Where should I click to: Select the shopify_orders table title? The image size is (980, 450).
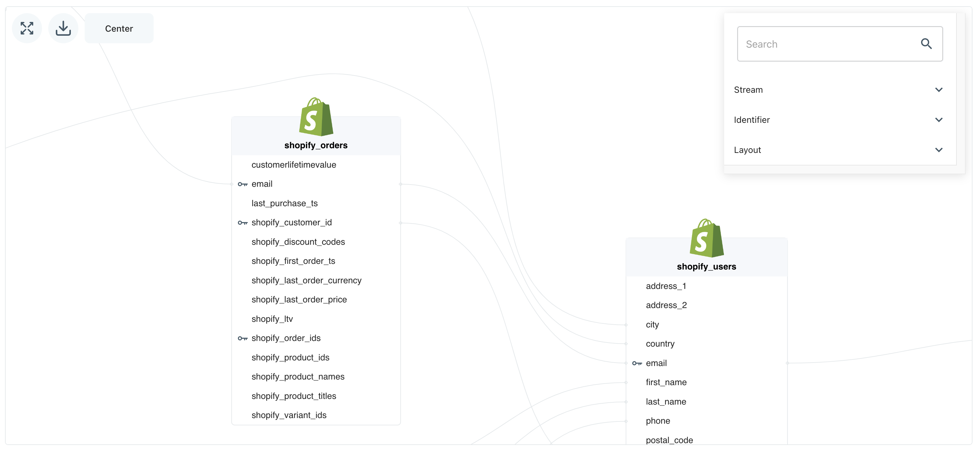(x=316, y=145)
